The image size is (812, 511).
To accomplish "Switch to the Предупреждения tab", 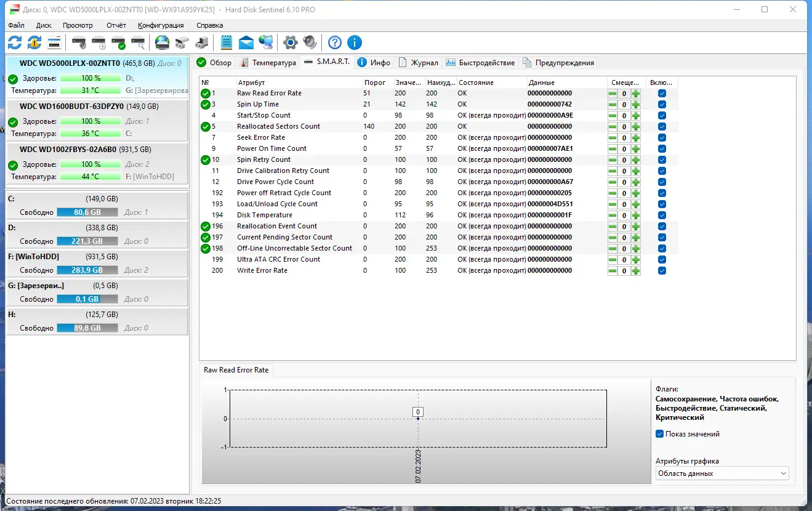I will pos(558,63).
